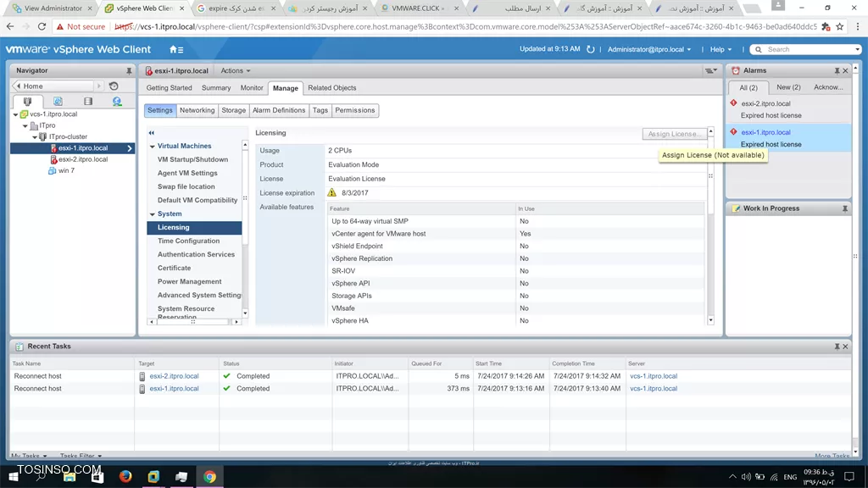Screen dimensions: 868x488
Task: Select the win 7 virtual machine
Action: 66,170
